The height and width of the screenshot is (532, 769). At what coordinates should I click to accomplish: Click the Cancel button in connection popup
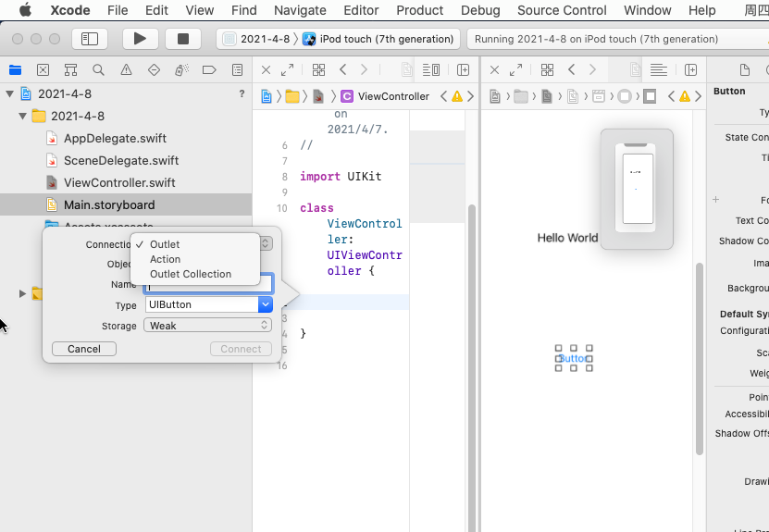(x=84, y=349)
